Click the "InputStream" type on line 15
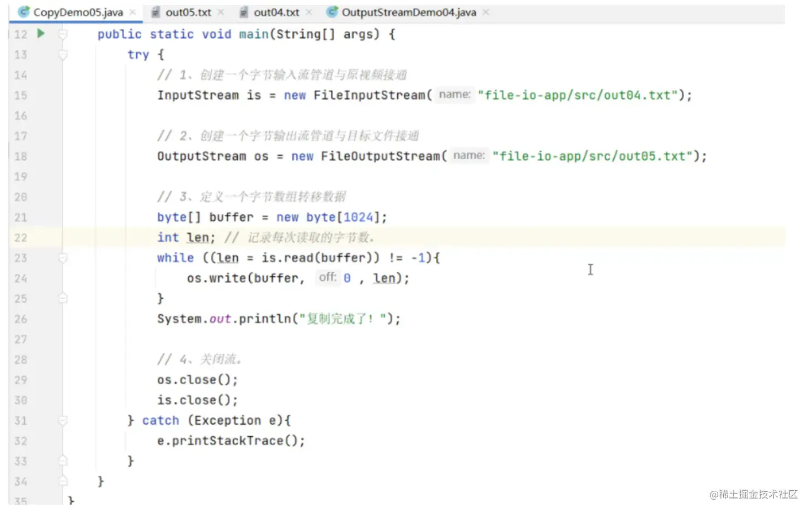 pos(198,96)
